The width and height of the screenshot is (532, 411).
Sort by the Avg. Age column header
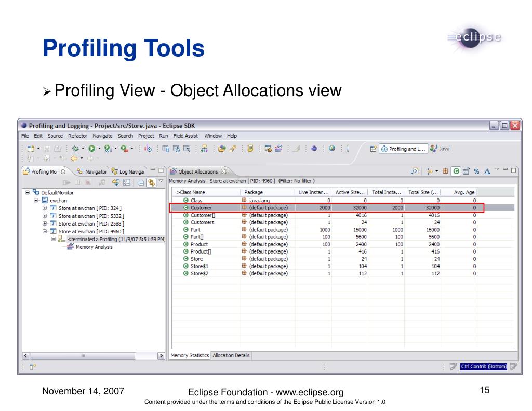click(x=459, y=192)
